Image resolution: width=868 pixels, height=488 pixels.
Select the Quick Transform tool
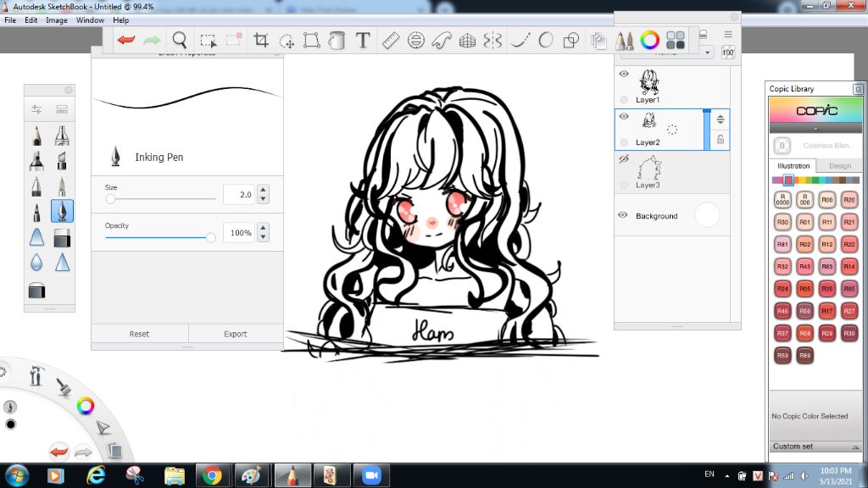click(287, 41)
